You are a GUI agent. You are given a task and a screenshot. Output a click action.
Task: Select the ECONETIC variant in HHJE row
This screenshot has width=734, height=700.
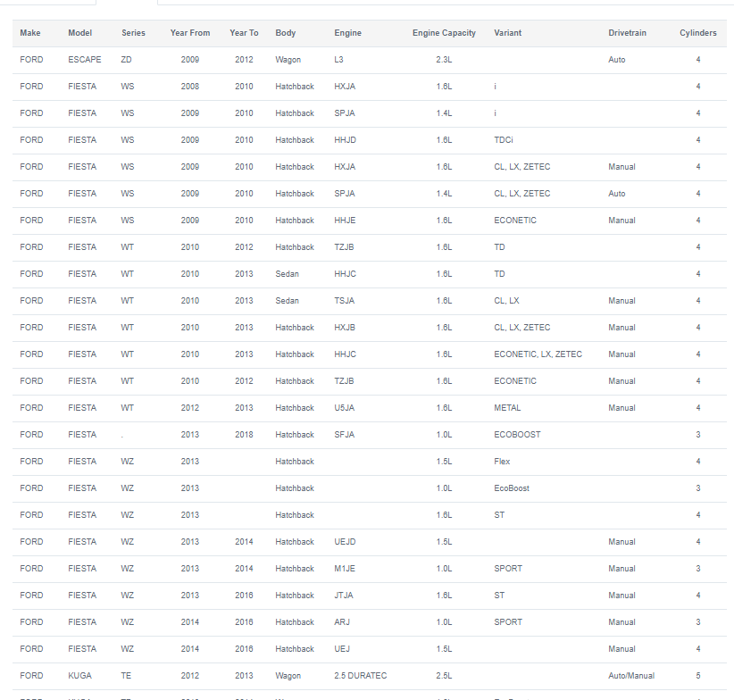(x=515, y=221)
